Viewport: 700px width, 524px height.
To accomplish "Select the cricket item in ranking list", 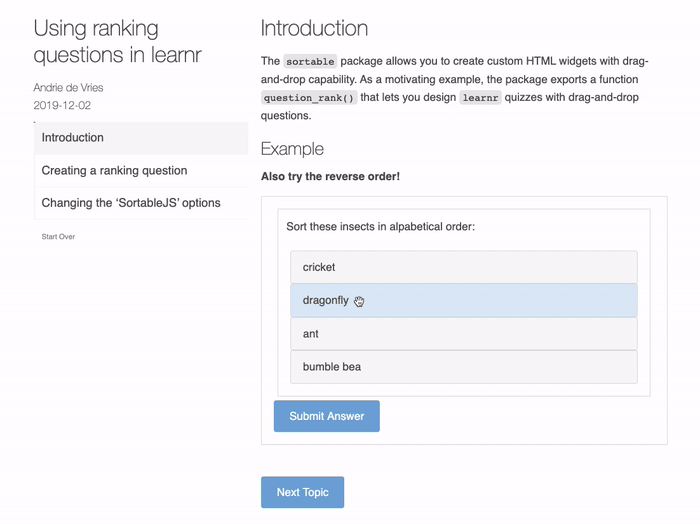I will pos(463,267).
